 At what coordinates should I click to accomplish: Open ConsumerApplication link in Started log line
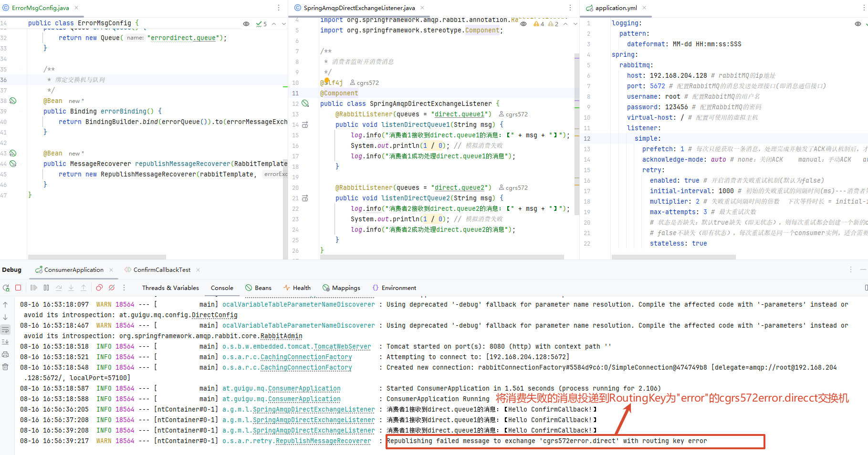(x=304, y=388)
